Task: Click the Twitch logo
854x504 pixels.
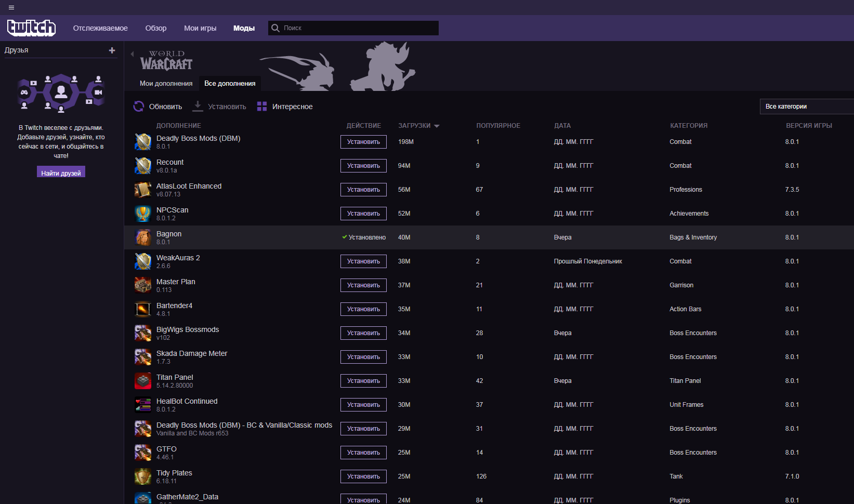Action: [x=31, y=28]
